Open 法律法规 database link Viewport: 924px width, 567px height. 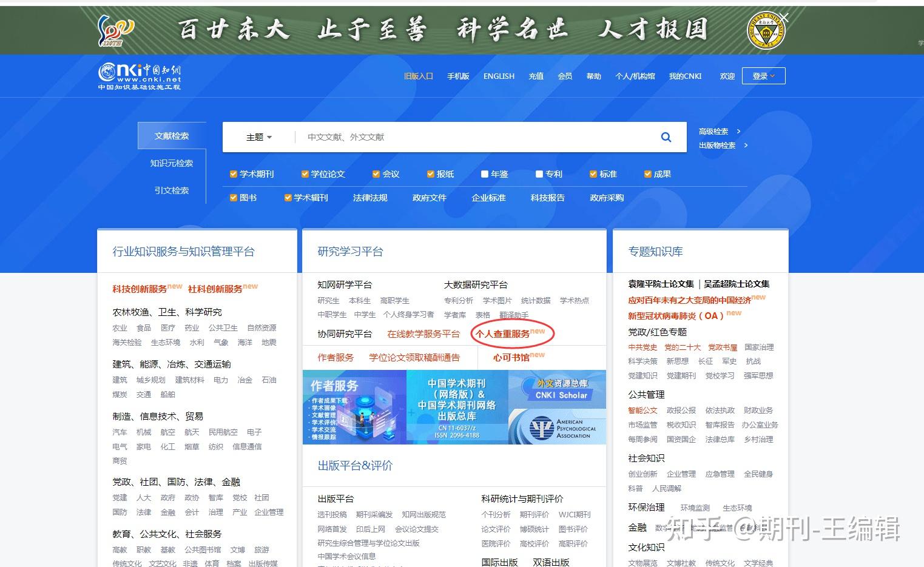(x=370, y=198)
